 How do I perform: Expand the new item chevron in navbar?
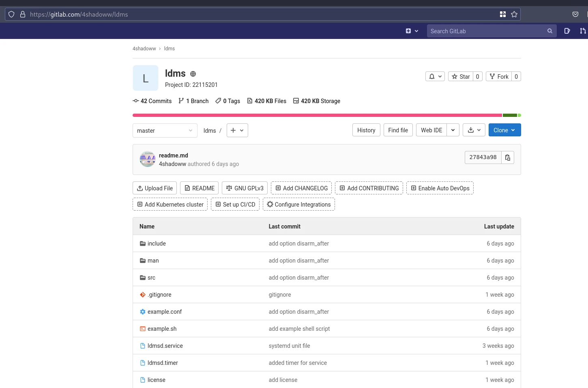pos(416,31)
